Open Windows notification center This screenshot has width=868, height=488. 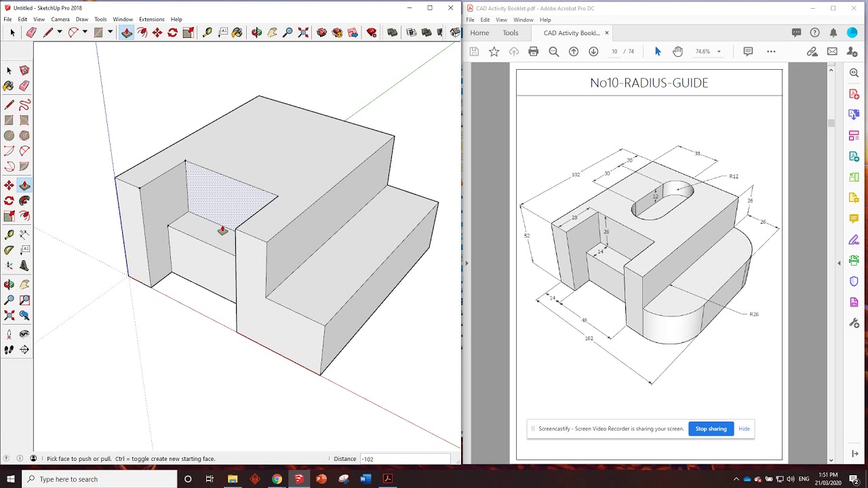(x=854, y=479)
